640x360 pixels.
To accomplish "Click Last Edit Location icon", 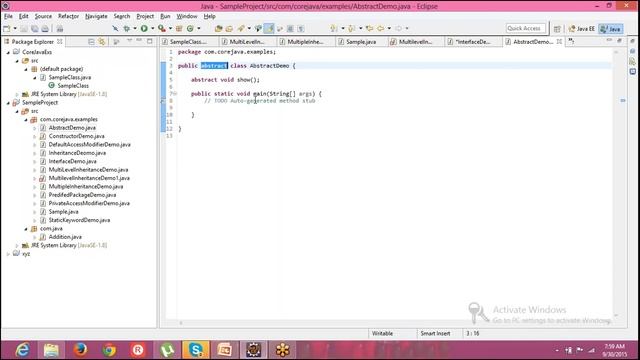I will (369, 29).
